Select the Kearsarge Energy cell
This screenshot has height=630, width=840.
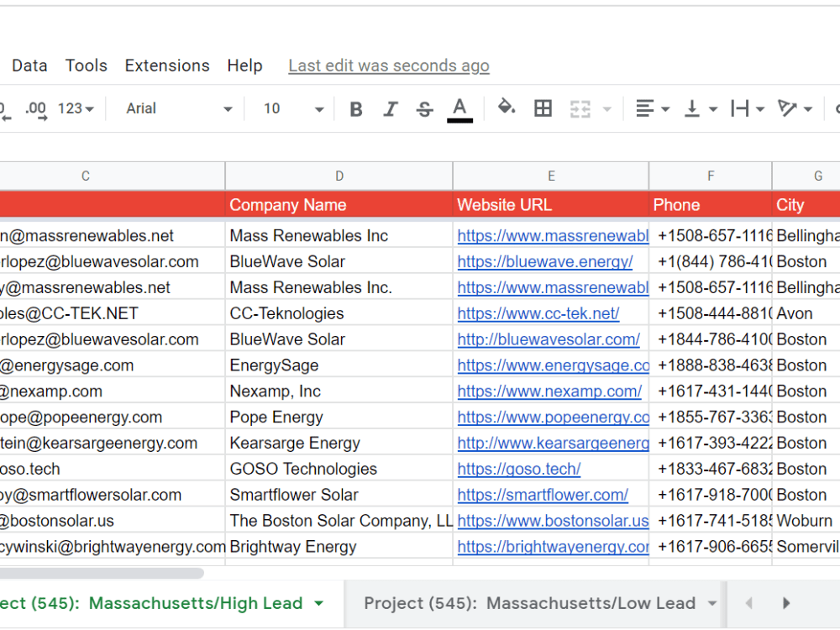339,443
